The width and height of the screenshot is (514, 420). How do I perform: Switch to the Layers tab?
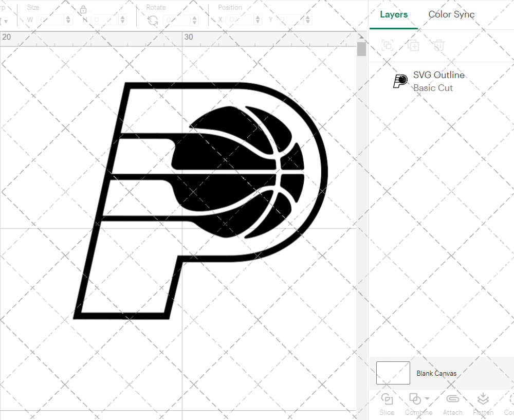tap(393, 14)
